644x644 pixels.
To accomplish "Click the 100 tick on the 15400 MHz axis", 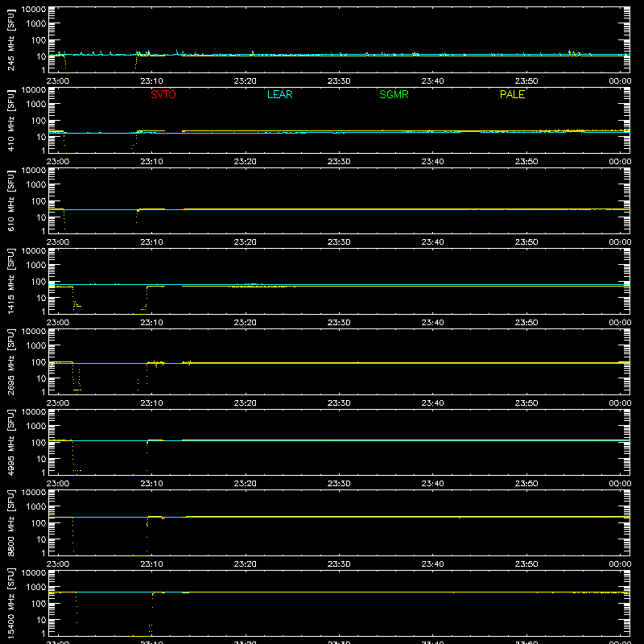I will pos(39,604).
